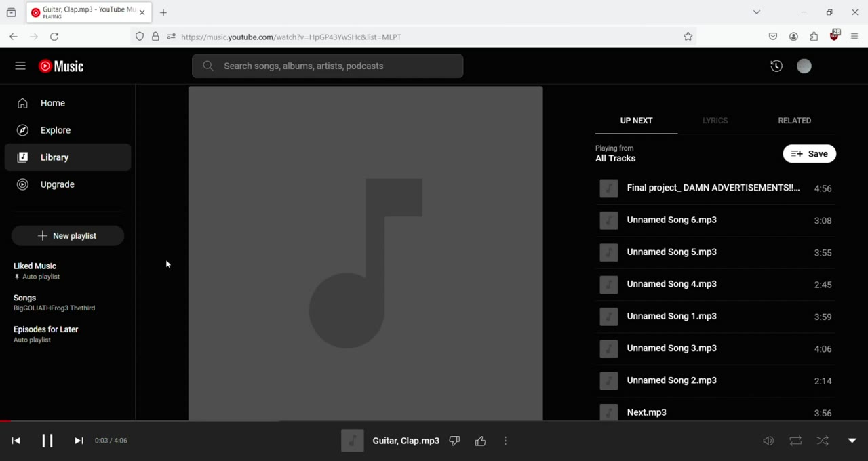Switch to the Up Next tab
Screen dimensions: 868x461
(x=636, y=121)
